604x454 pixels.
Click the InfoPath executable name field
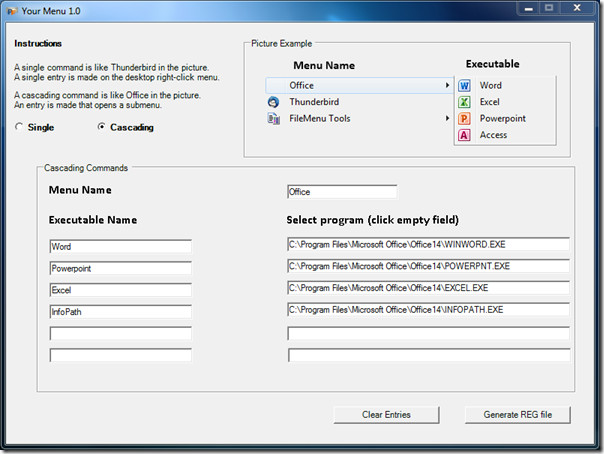(x=121, y=312)
